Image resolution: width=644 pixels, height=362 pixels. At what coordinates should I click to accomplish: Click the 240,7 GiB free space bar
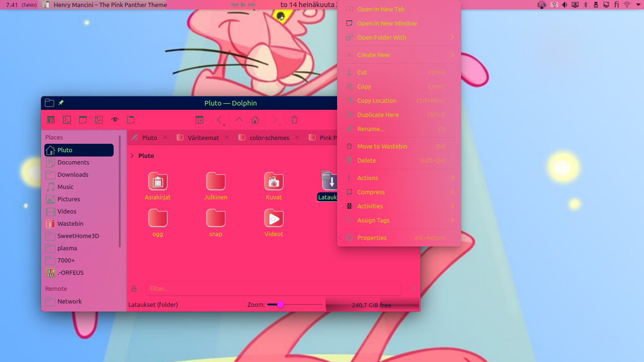click(372, 304)
